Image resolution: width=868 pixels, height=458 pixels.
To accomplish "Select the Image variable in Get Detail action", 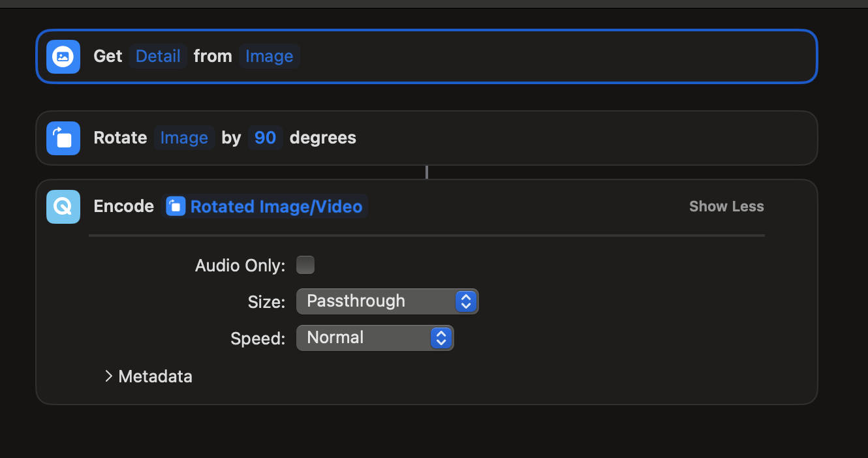I will tap(269, 57).
